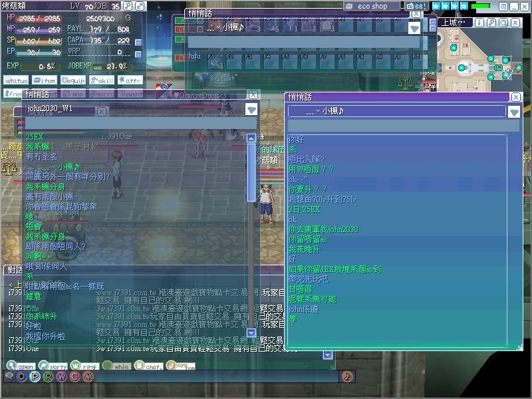Click the scale balance icon below the shortcut bar
The height and width of the screenshot is (399, 532).
(405, 82)
